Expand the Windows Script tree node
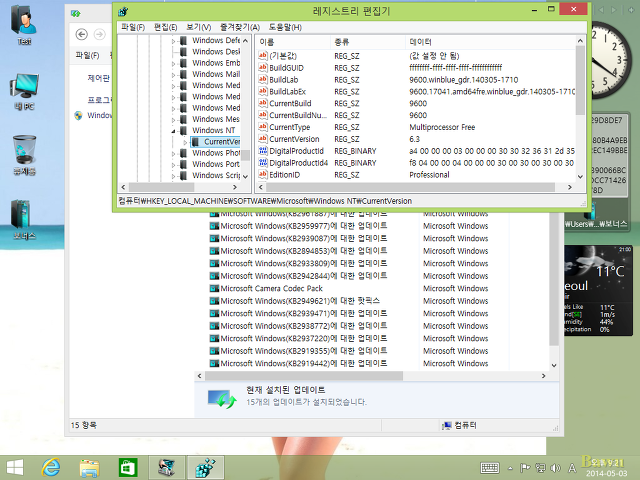This screenshot has width=640, height=480. (173, 176)
